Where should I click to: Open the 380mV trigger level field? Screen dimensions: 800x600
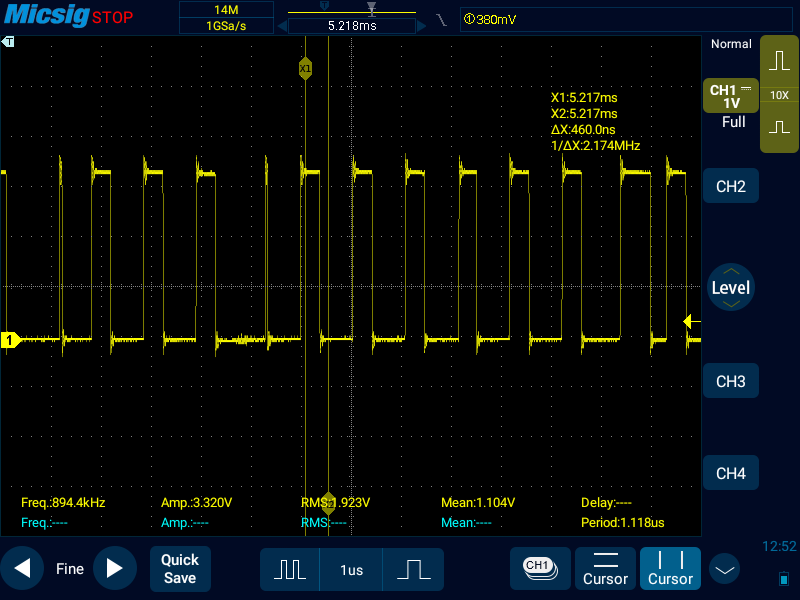[x=626, y=19]
